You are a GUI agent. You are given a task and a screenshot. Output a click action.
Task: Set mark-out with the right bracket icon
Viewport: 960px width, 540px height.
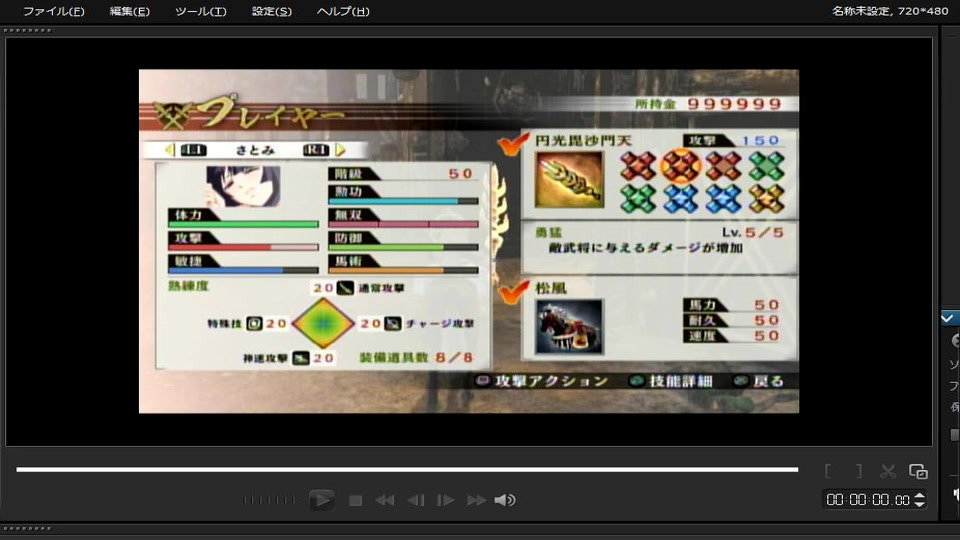(x=859, y=471)
